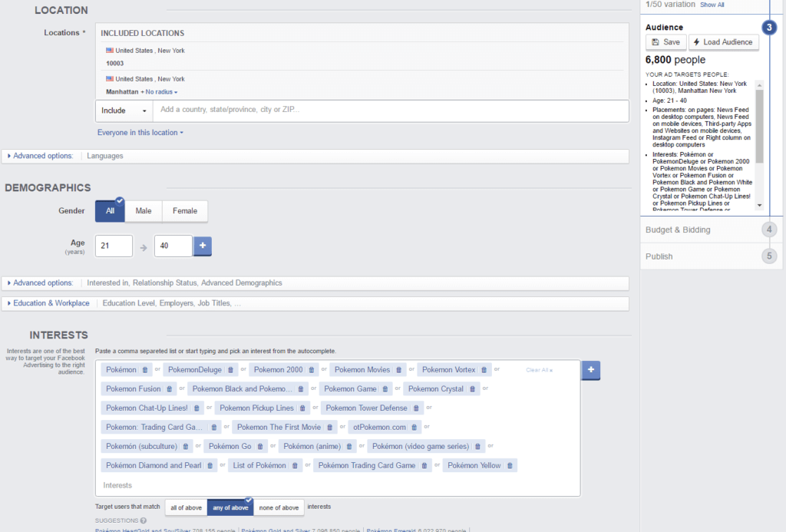Add another age range with plus button
This screenshot has height=532, width=786.
tap(203, 246)
